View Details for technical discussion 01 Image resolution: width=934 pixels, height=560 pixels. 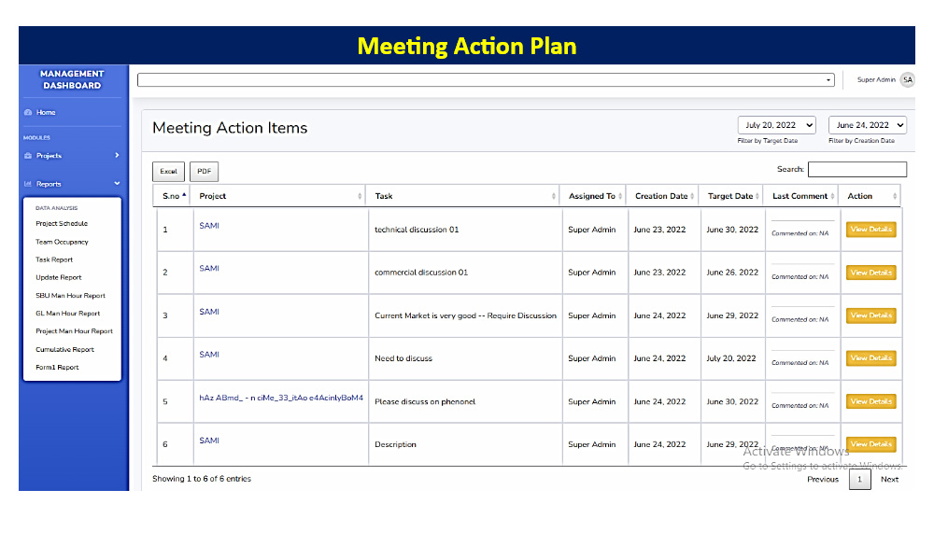[x=870, y=229]
